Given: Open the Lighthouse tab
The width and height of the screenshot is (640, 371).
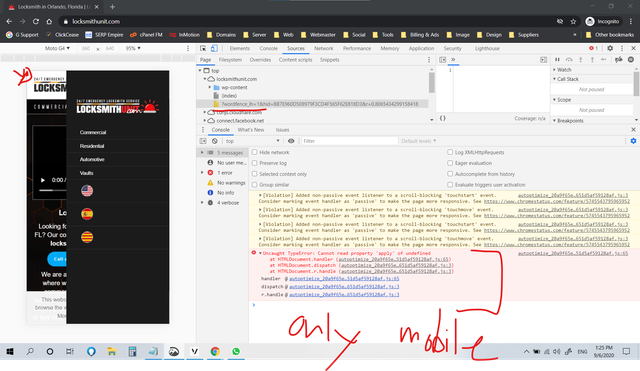Looking at the screenshot, I should tap(487, 48).
